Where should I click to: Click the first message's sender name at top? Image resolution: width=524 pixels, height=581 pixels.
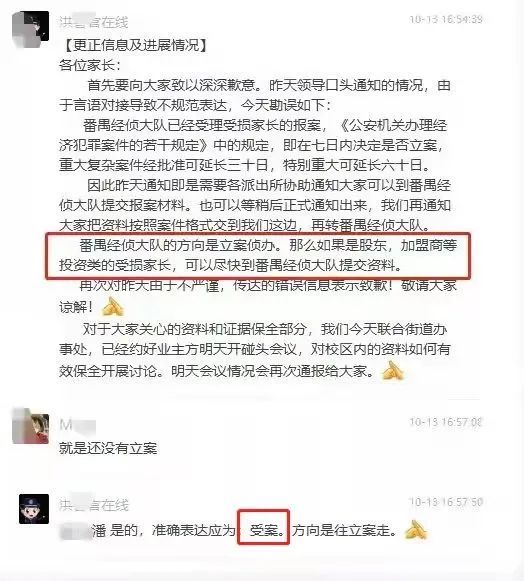tap(93, 22)
